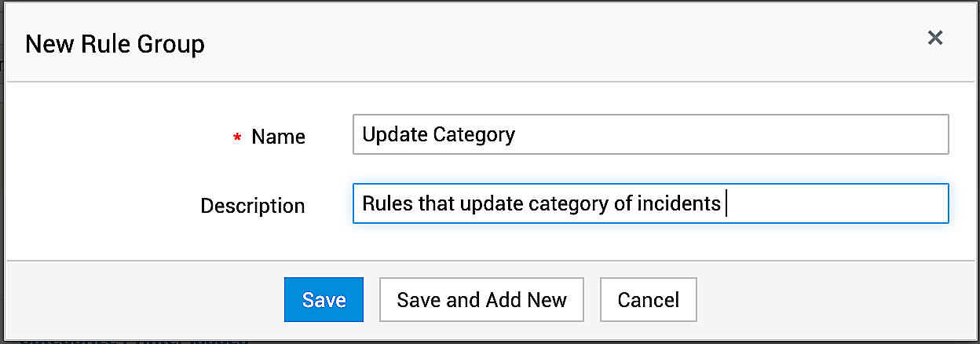This screenshot has height=344, width=980.
Task: Click the Name field label
Action: click(278, 137)
